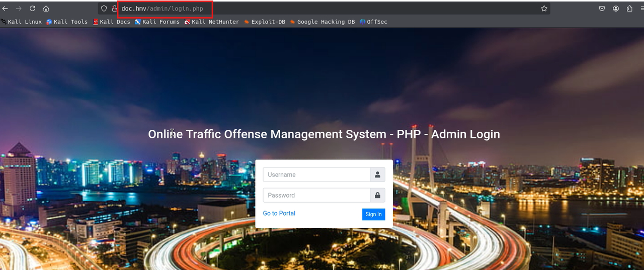Open the Kali Tools bookmark
The height and width of the screenshot is (270, 644).
pyautogui.click(x=67, y=22)
